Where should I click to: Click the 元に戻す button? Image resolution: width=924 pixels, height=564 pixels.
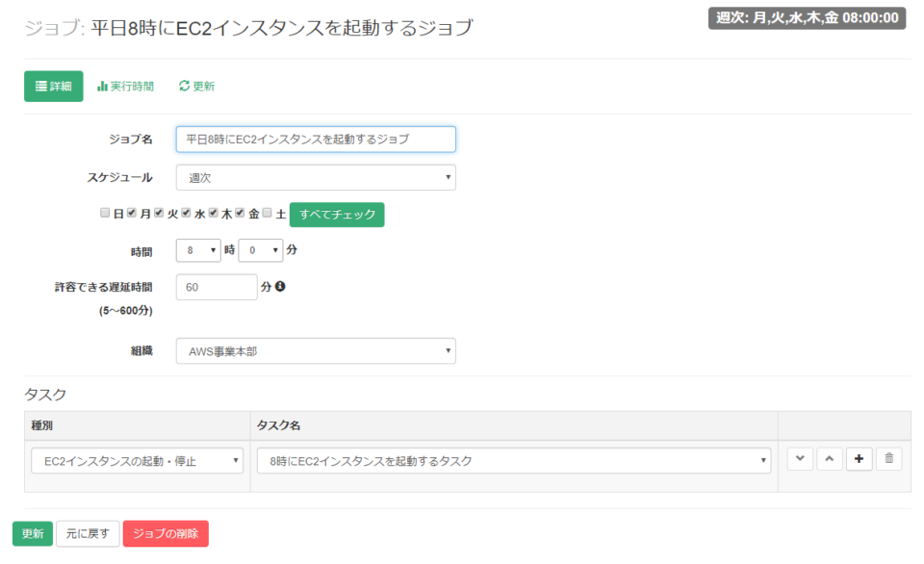(88, 533)
